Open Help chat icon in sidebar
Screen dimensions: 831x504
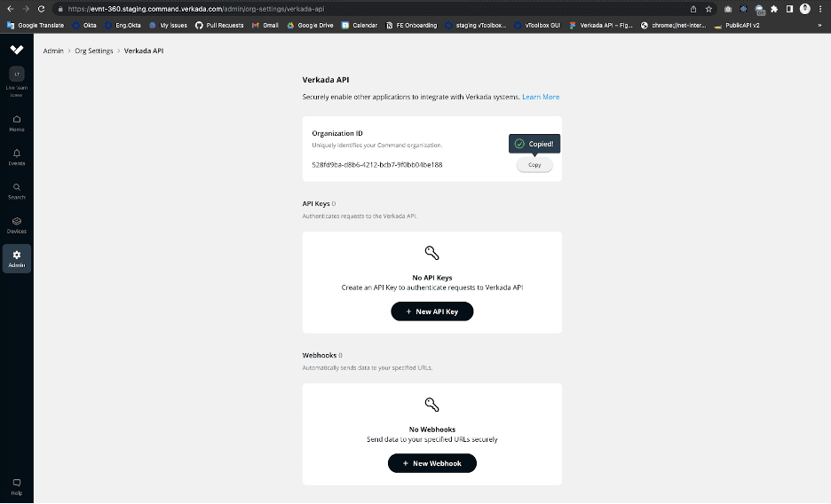tap(17, 486)
